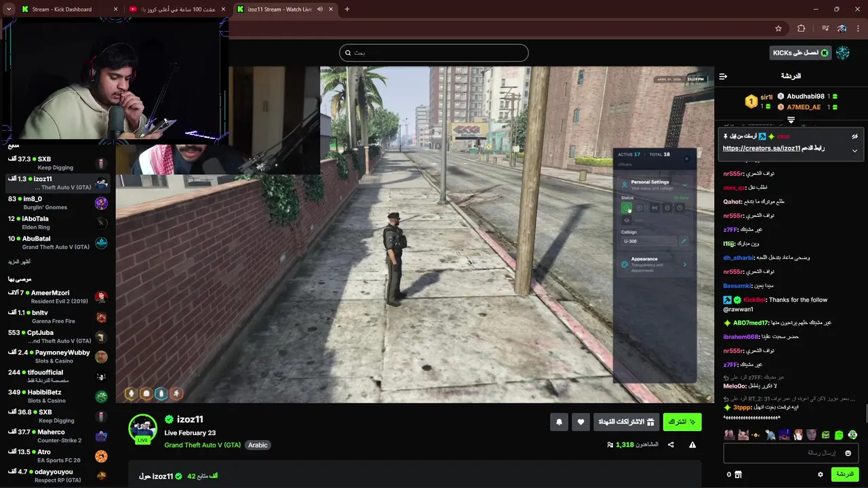Focus the send message input field

791,453
